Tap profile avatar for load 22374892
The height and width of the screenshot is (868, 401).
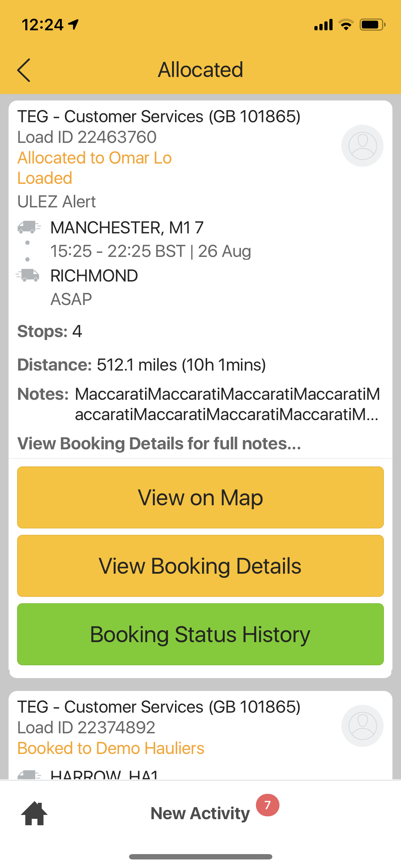(x=362, y=726)
